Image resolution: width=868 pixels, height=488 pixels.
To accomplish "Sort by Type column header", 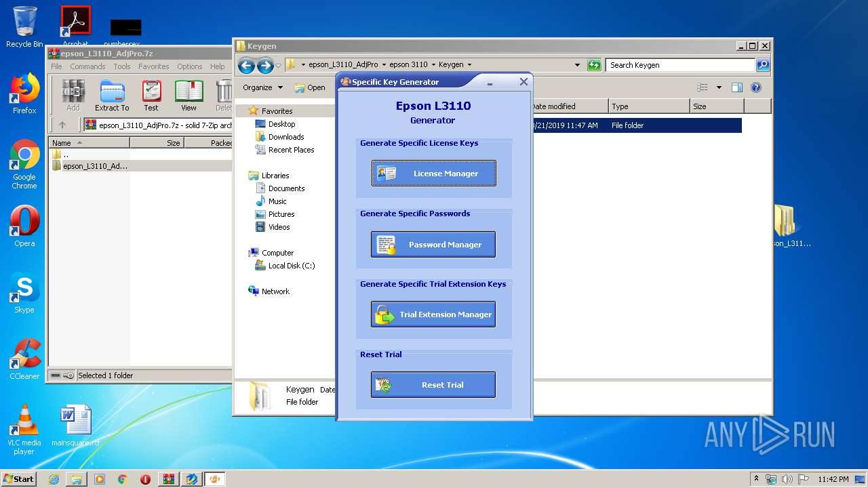I will pyautogui.click(x=648, y=106).
